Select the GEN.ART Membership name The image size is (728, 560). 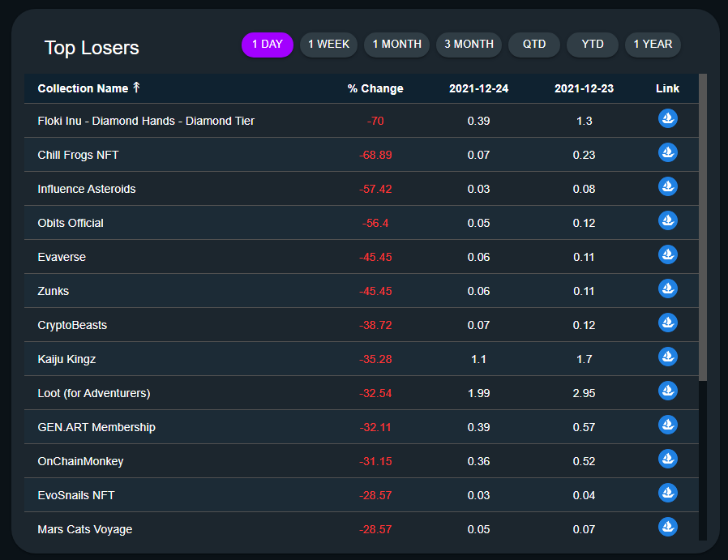pos(96,427)
